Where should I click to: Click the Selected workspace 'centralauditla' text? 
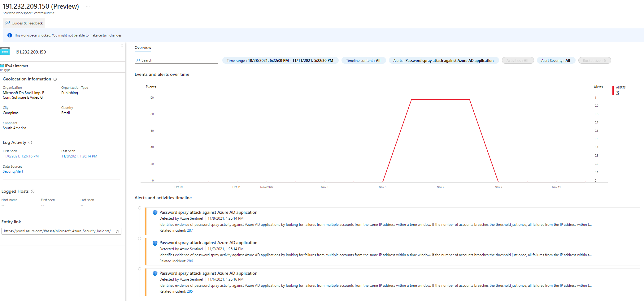click(x=29, y=13)
